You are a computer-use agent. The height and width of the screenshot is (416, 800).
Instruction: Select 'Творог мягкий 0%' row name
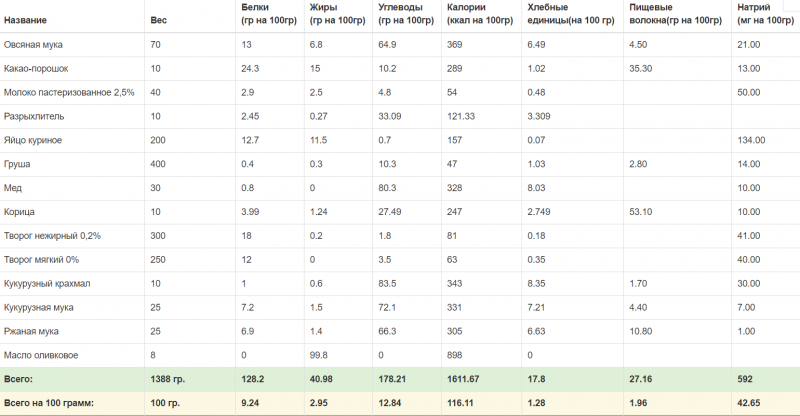[41, 260]
